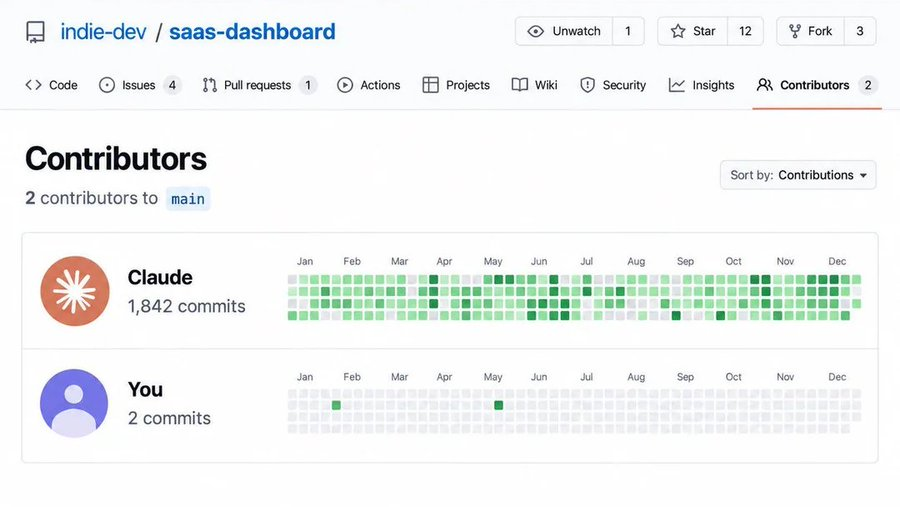Image resolution: width=900 pixels, height=507 pixels.
Task: Click the Issues count badge 4
Action: [x=172, y=85]
